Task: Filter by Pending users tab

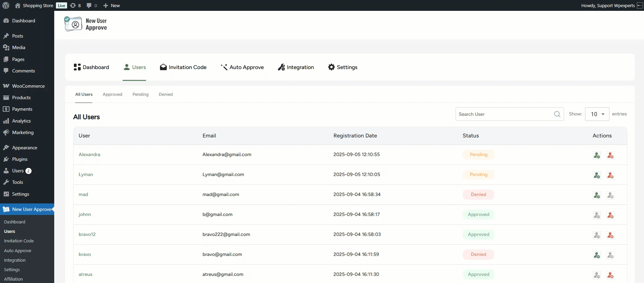Action: click(140, 94)
